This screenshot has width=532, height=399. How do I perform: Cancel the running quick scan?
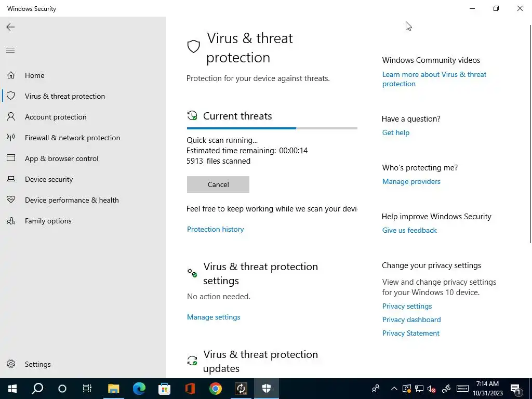pos(218,184)
